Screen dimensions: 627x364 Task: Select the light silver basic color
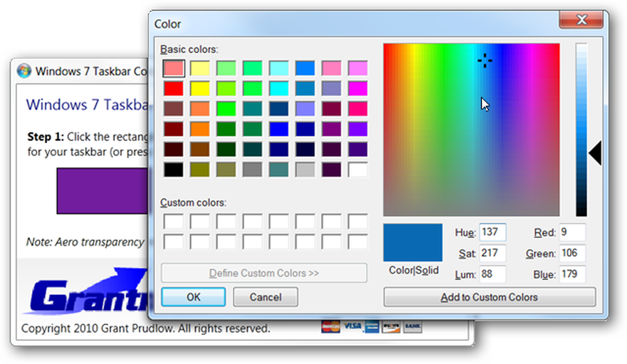(x=305, y=169)
